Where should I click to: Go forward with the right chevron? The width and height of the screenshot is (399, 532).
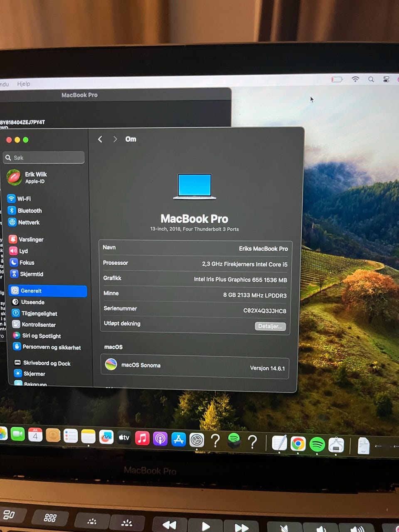115,139
